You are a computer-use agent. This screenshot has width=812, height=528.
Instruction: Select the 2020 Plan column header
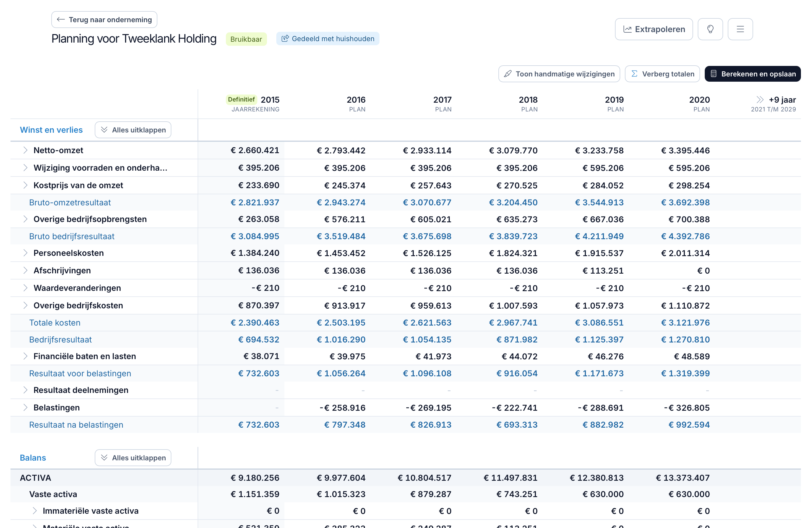[699, 104]
